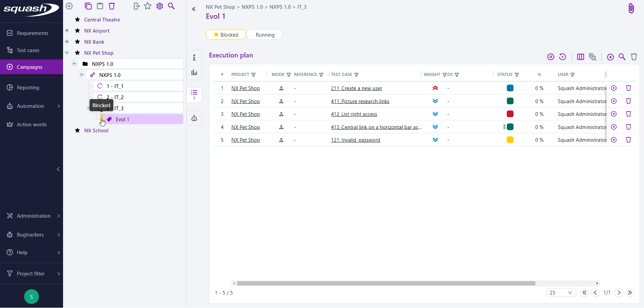Collapse the iteration details panel

194,9
